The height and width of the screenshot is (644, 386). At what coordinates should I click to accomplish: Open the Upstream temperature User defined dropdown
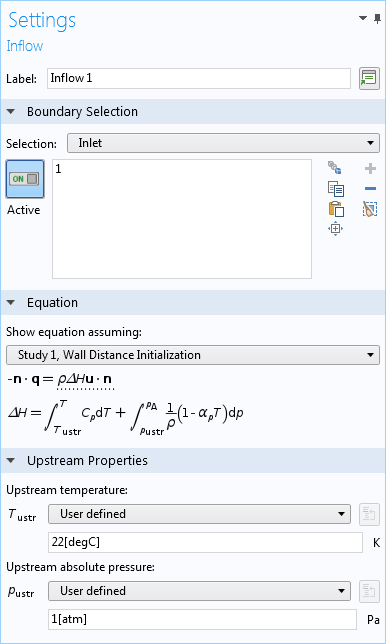[x=199, y=514]
